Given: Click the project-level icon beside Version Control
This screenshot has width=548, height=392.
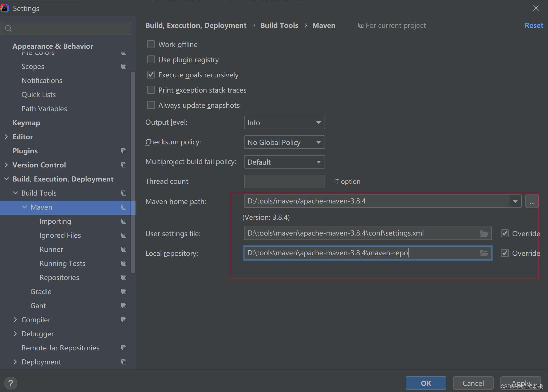Looking at the screenshot, I should click(x=124, y=165).
